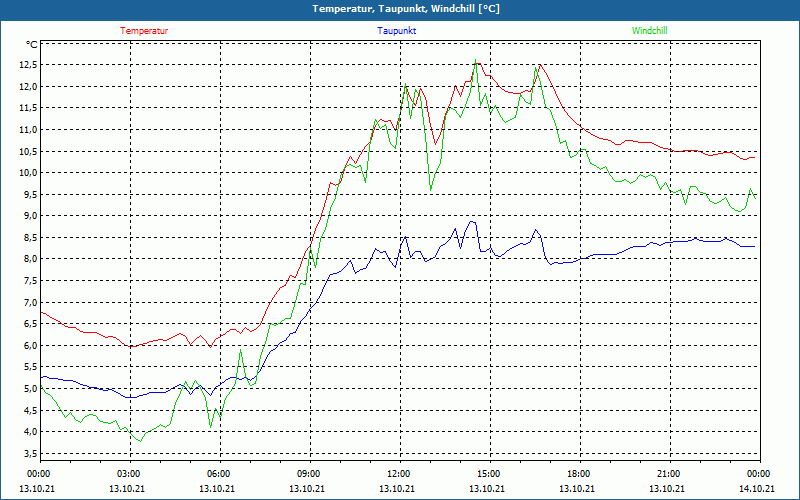Click the 14.10.21 date label

pos(758,488)
